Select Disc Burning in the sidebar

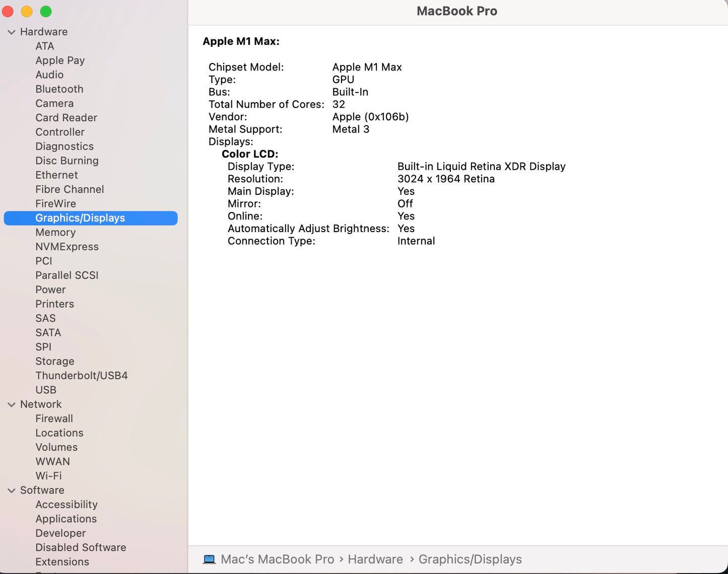coord(67,161)
